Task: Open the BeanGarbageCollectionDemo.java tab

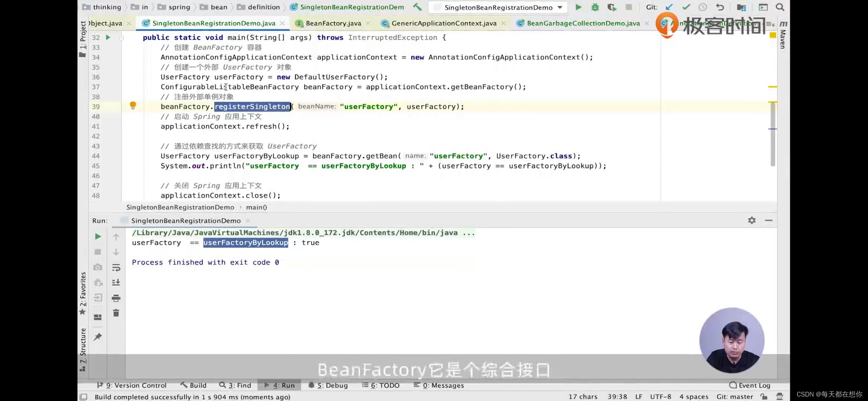Action: (583, 23)
